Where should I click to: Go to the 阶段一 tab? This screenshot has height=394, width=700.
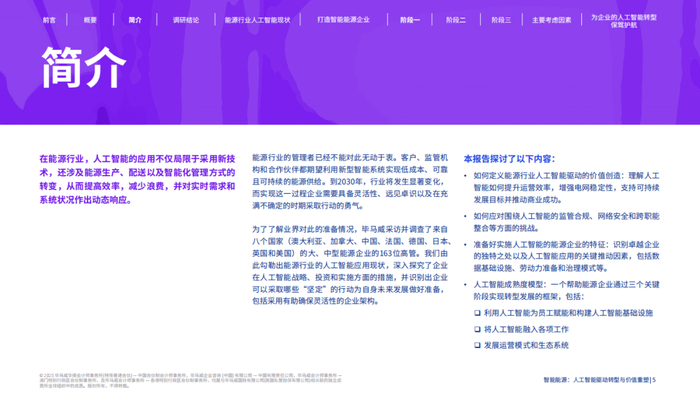coord(410,20)
